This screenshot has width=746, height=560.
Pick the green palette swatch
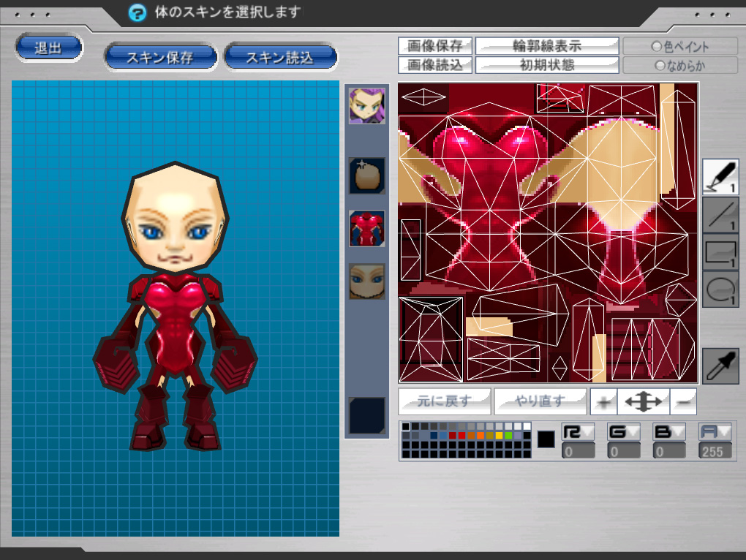(x=508, y=436)
